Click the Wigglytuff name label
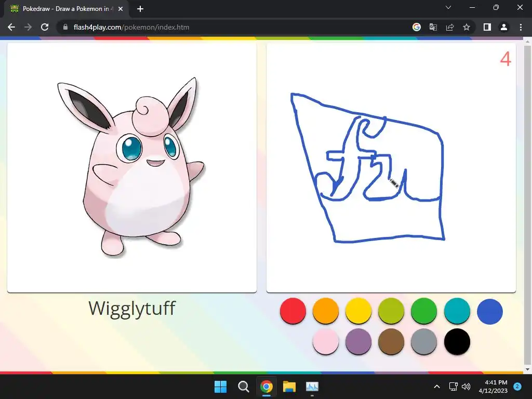This screenshot has width=532, height=399. tap(132, 309)
